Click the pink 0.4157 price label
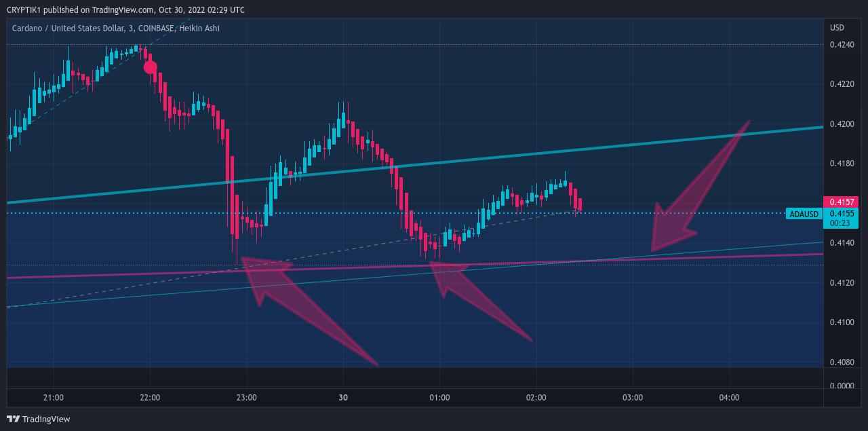Image resolution: width=868 pixels, height=431 pixels. click(840, 202)
